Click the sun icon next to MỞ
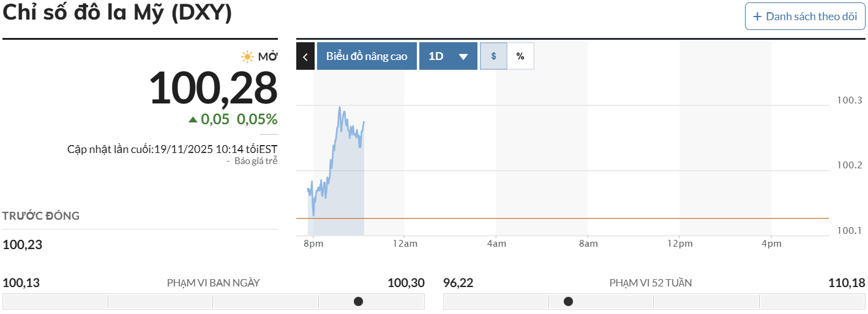The image size is (868, 314). pos(247,57)
